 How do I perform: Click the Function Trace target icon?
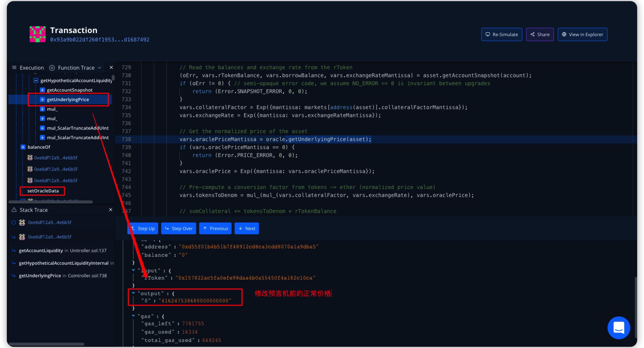(x=52, y=68)
